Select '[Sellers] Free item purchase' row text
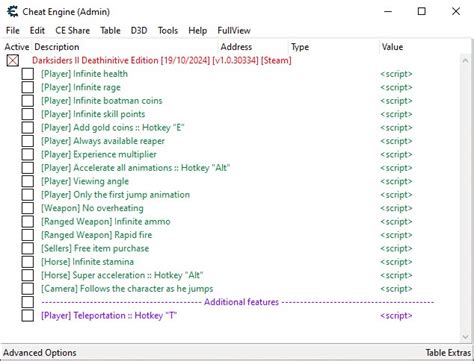 [x=95, y=248]
